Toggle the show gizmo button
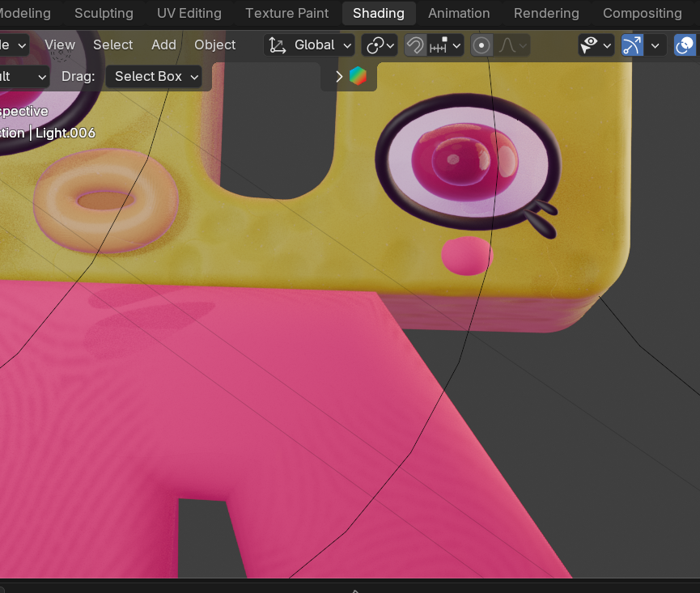 click(632, 45)
